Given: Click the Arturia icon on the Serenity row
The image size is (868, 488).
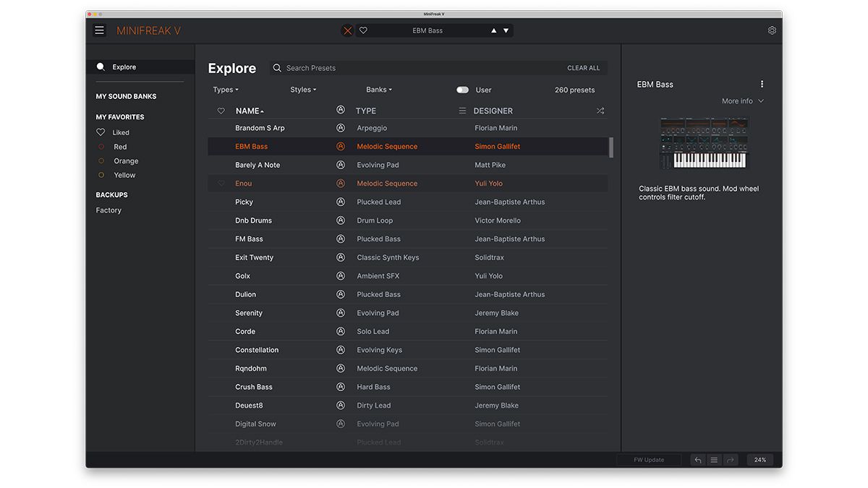Looking at the screenshot, I should point(341,313).
